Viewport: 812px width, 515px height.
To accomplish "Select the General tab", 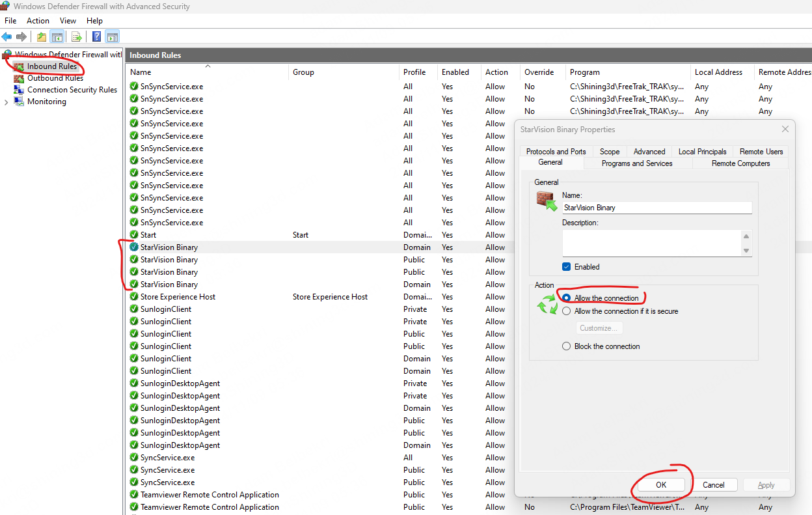I will [x=550, y=162].
